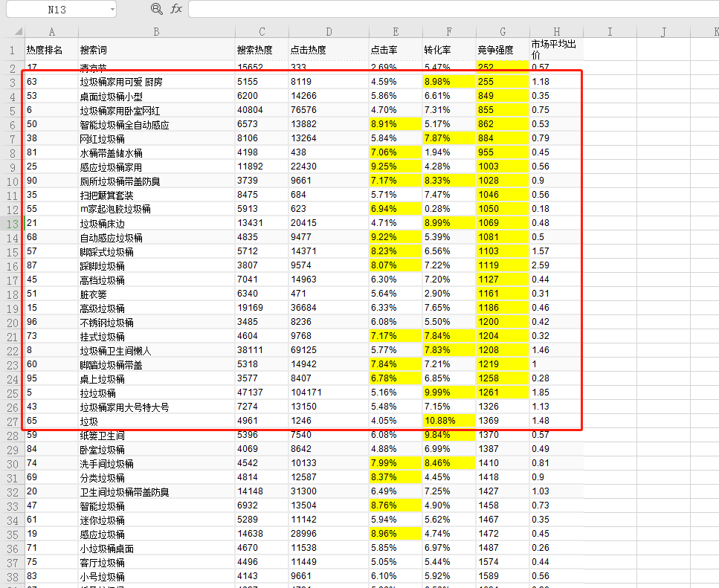Open the Name Box dropdown arrow
The width and height of the screenshot is (719, 588).
pos(112,10)
